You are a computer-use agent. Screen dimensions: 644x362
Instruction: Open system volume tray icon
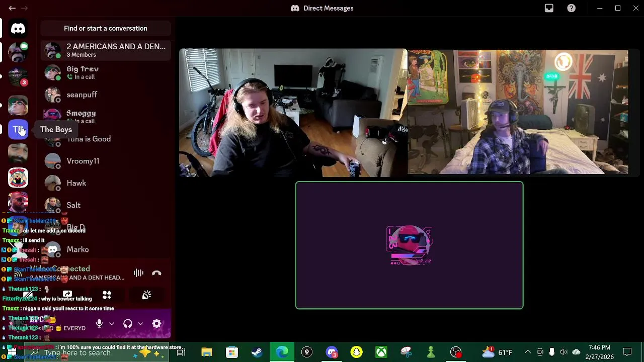[x=563, y=352]
